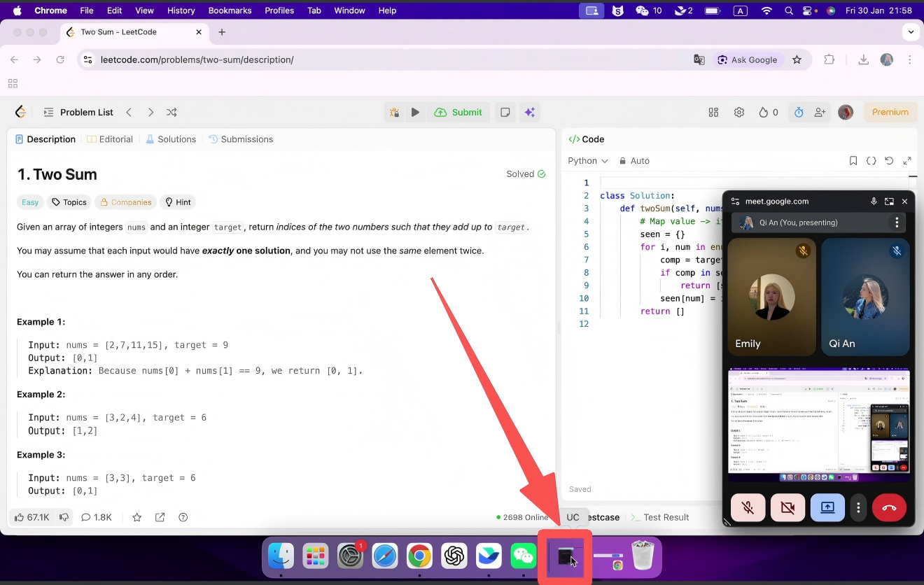Reveal the Hint section
924x585 pixels.
pyautogui.click(x=177, y=202)
